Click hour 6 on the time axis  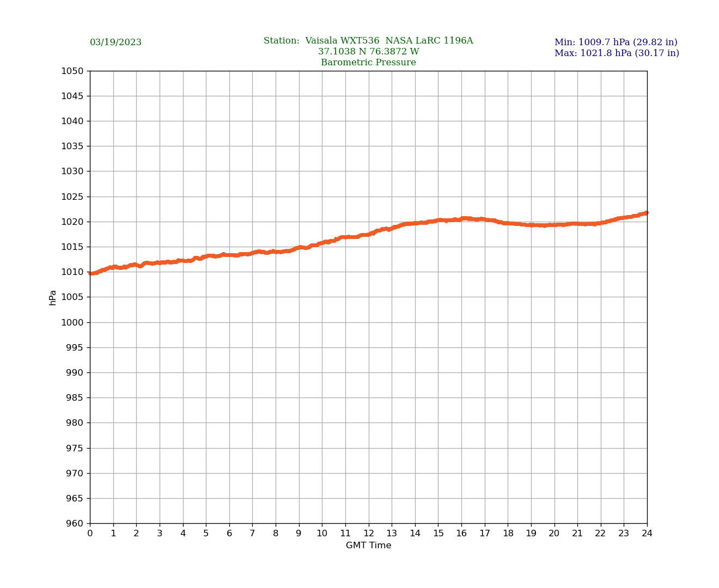(229, 534)
